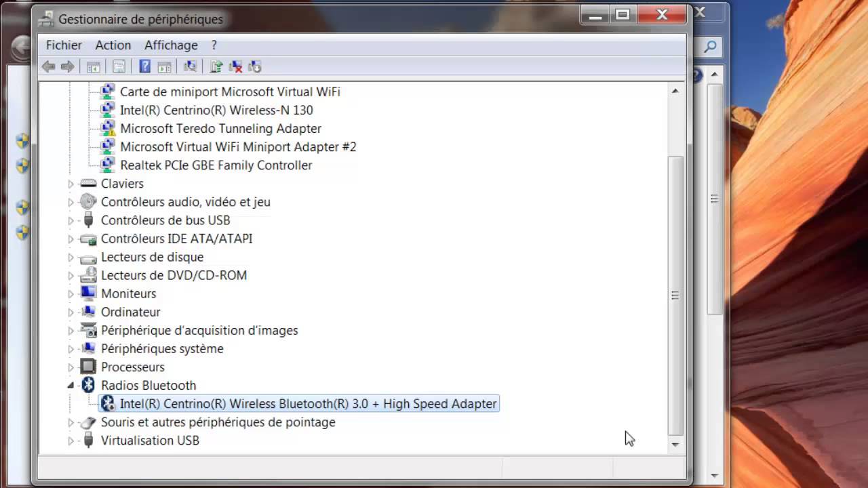Click the Forward arrow in the toolbar
This screenshot has height=488, width=868.
(67, 66)
